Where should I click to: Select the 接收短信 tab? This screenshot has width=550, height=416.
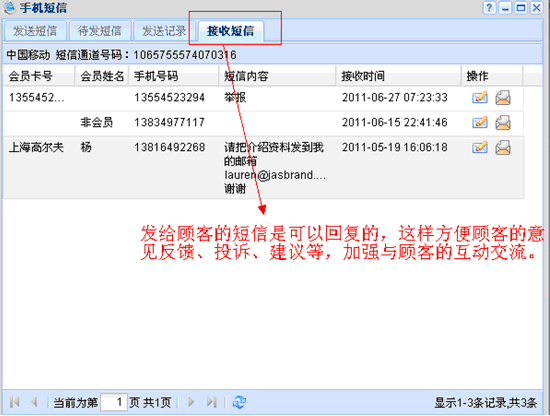coord(230,31)
